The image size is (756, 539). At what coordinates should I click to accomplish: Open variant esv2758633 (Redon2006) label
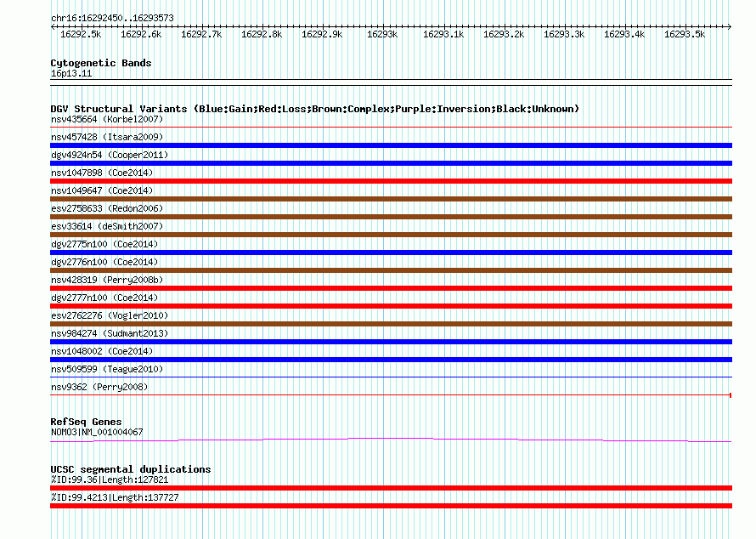(107, 208)
